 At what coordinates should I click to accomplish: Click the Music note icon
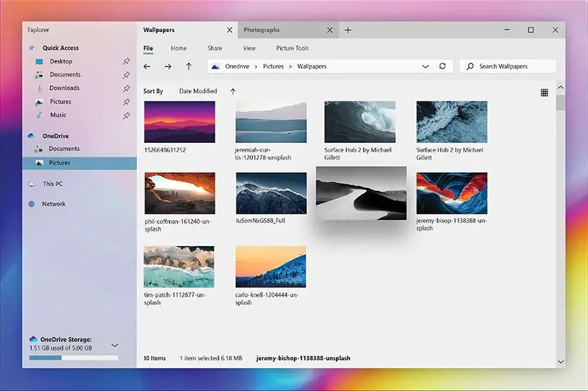coord(39,115)
